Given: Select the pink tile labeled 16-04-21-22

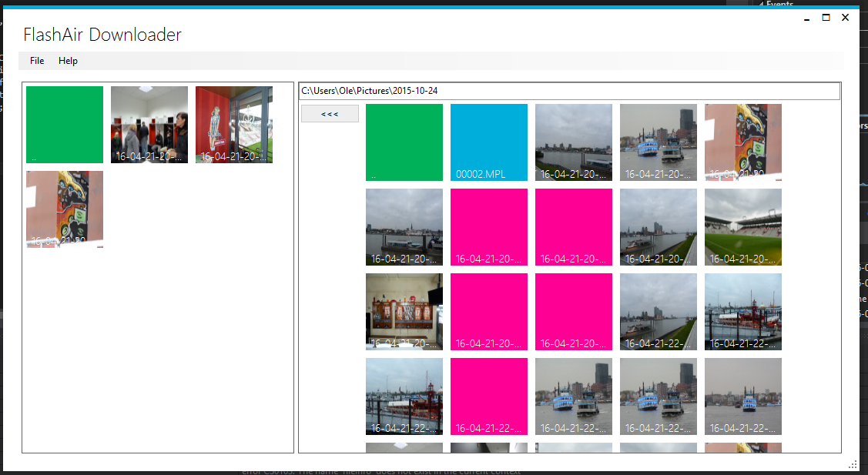Looking at the screenshot, I should coord(489,396).
